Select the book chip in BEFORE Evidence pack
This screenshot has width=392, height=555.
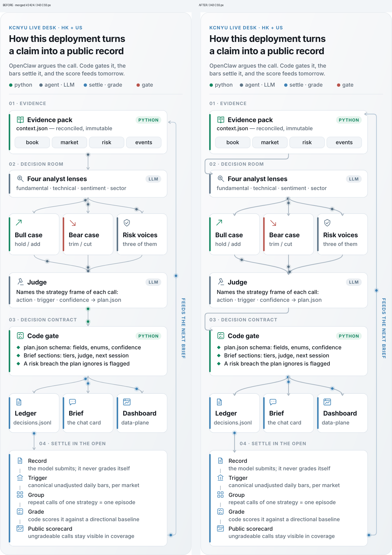point(32,143)
